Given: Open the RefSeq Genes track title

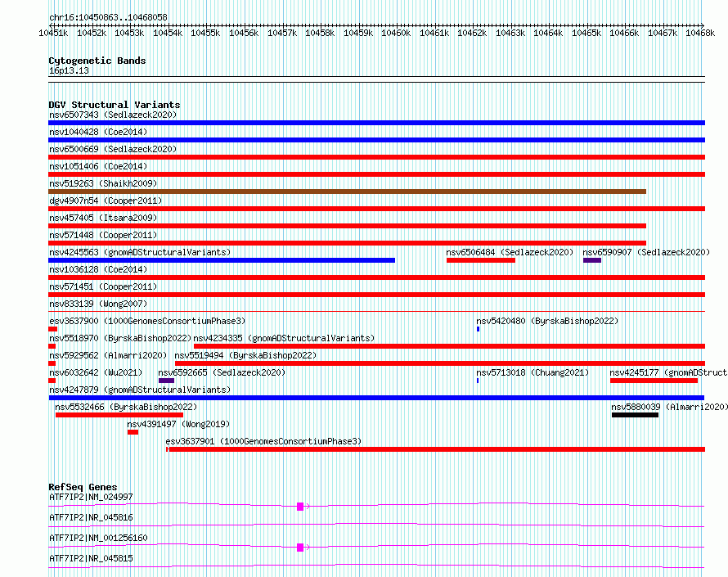Looking at the screenshot, I should click(83, 487).
